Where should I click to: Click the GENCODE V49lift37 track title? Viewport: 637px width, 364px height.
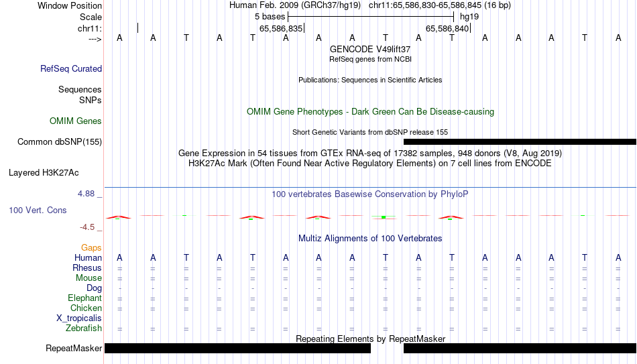[370, 49]
